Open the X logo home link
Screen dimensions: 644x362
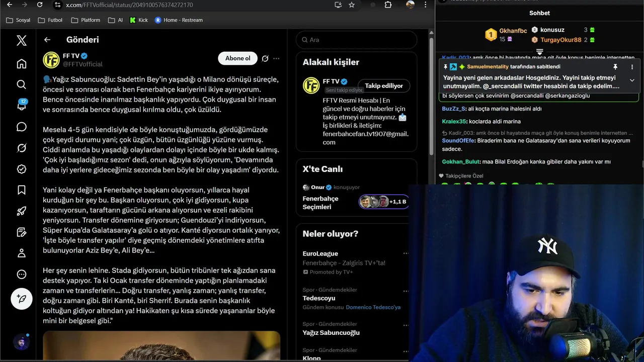coord(21,40)
